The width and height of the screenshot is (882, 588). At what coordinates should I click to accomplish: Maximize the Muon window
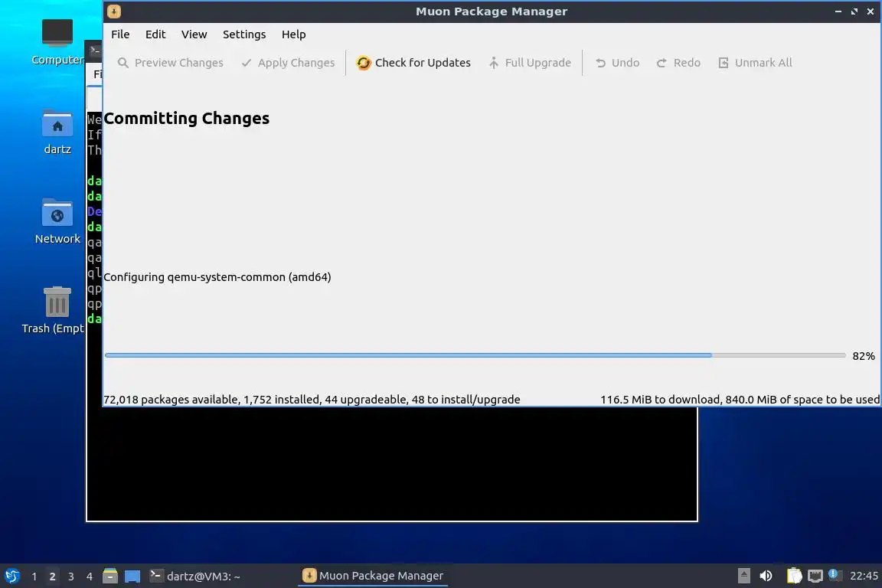[854, 11]
